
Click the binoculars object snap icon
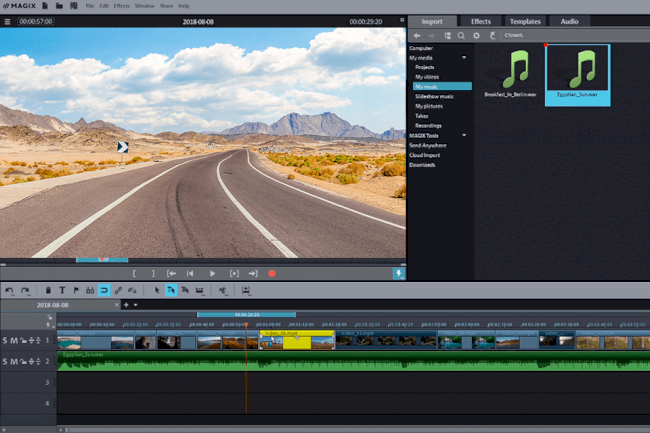[90, 290]
